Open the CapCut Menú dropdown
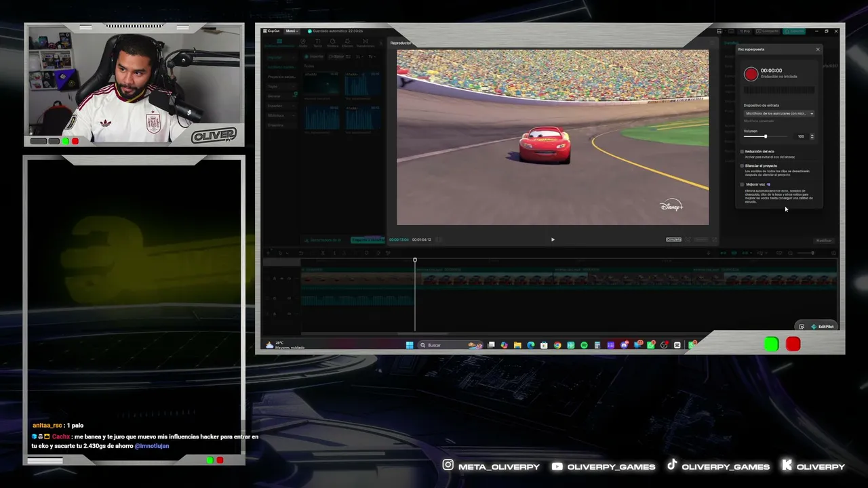This screenshot has width=868, height=488. click(x=292, y=31)
